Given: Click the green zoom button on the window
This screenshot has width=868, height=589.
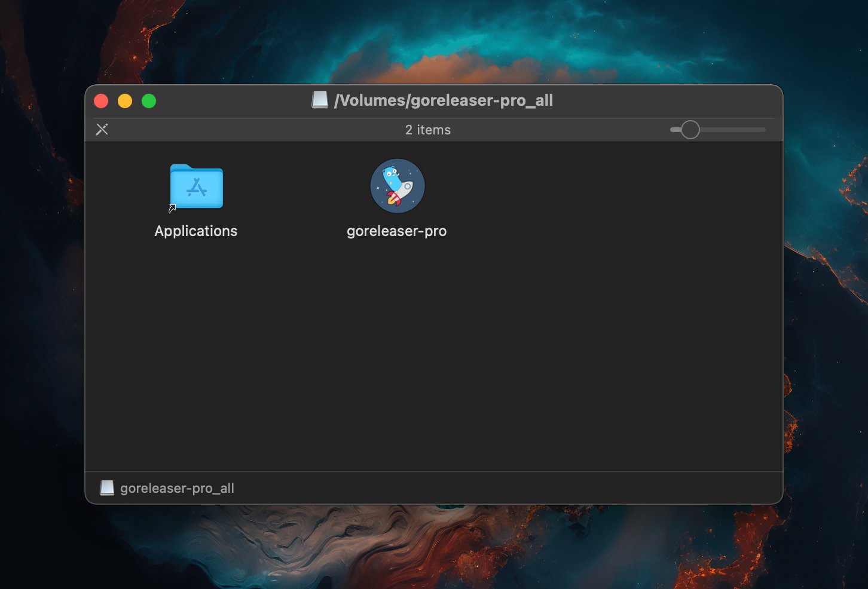Looking at the screenshot, I should pos(149,100).
